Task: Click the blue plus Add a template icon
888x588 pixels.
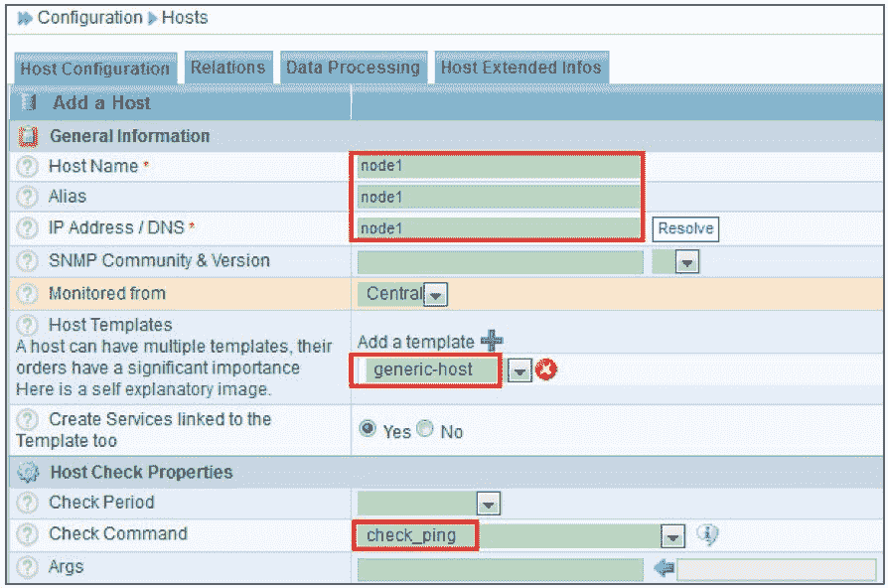Action: click(x=492, y=341)
